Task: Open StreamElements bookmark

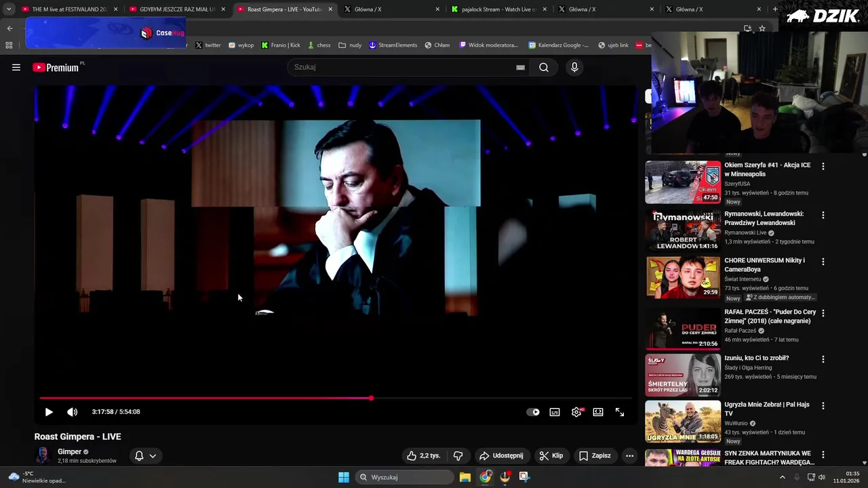Action: click(393, 45)
